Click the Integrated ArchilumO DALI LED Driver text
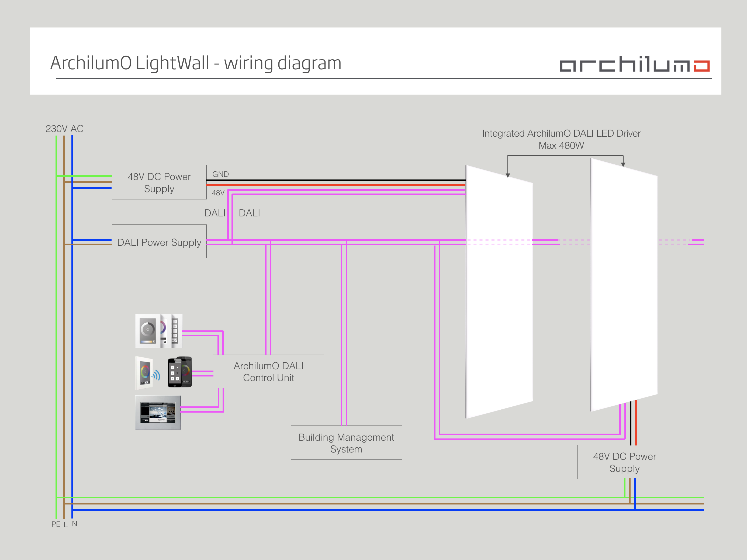The height and width of the screenshot is (560, 747). (x=561, y=133)
